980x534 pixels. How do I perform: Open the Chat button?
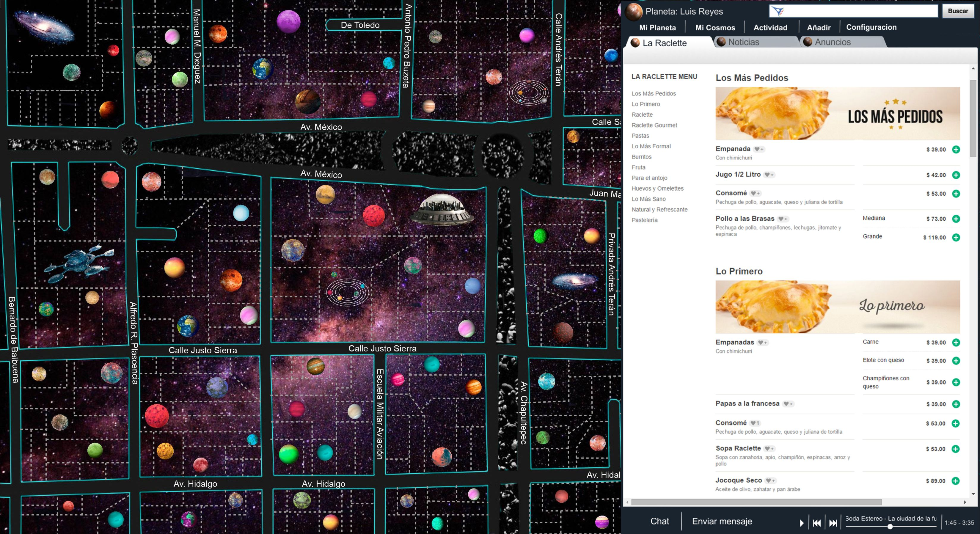pos(660,521)
